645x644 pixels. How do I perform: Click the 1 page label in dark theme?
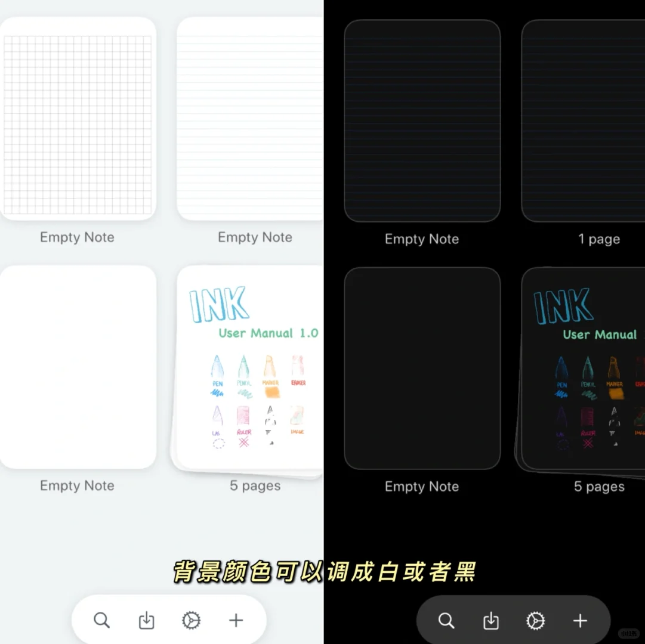pos(599,239)
